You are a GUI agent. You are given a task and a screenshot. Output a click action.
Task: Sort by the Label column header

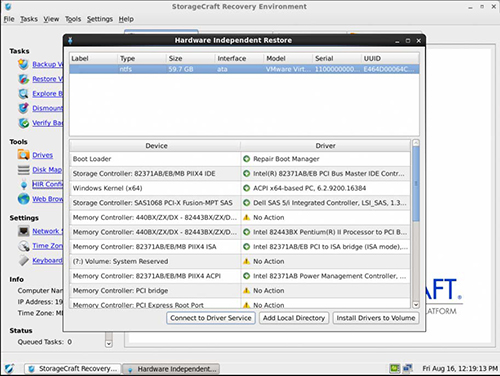(93, 58)
